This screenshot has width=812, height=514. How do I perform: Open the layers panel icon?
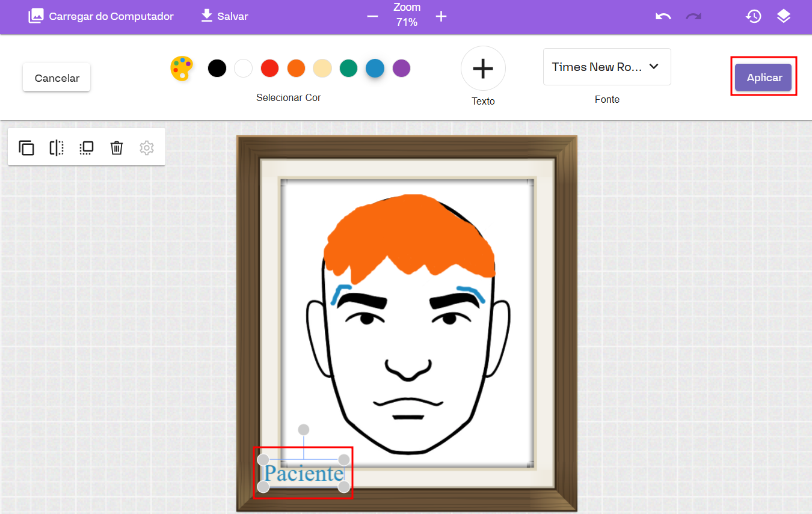point(783,16)
